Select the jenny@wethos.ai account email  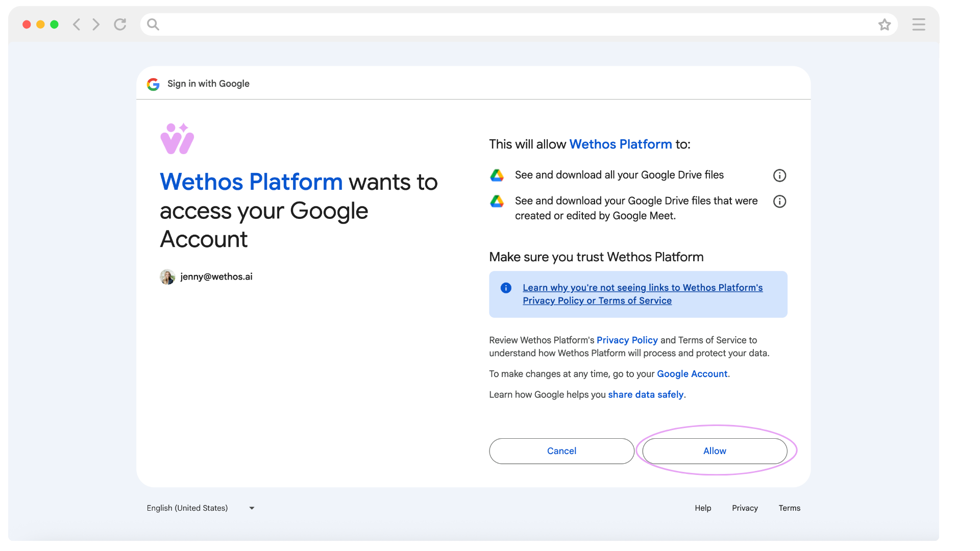coord(216,277)
